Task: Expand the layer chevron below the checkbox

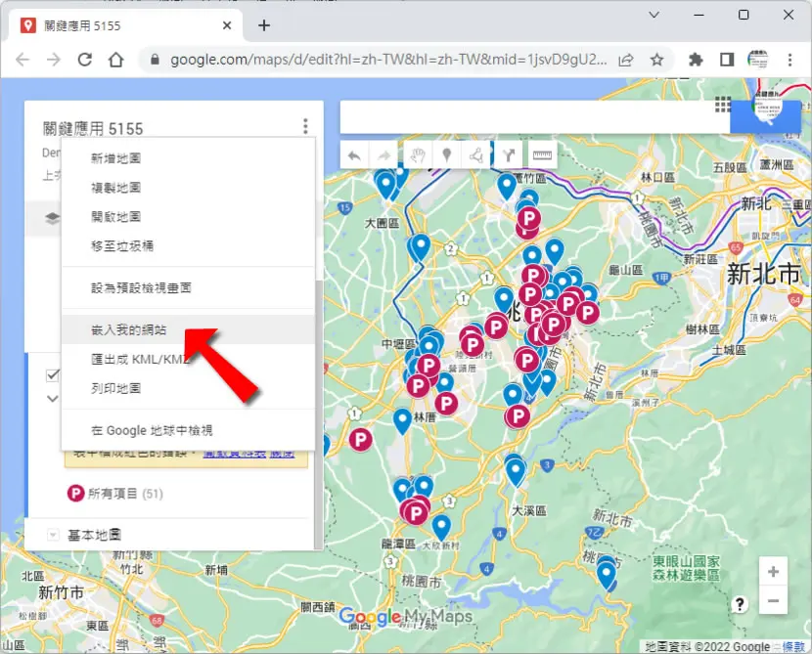Action: (53, 399)
